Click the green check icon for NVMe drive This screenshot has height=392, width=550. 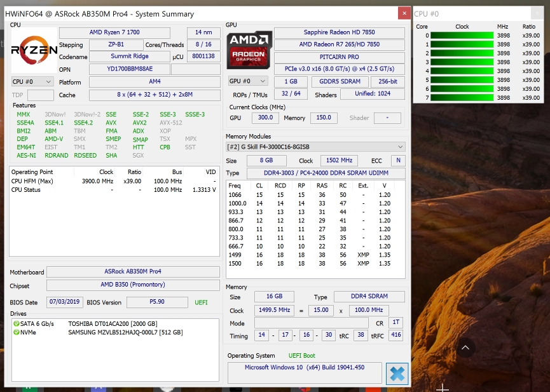click(x=16, y=332)
